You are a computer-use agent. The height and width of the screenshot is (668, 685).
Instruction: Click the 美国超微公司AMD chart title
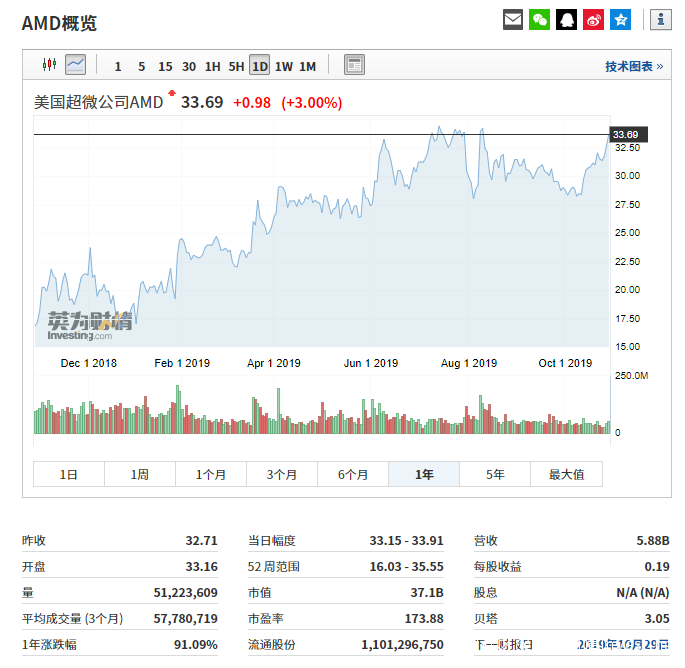[x=98, y=102]
